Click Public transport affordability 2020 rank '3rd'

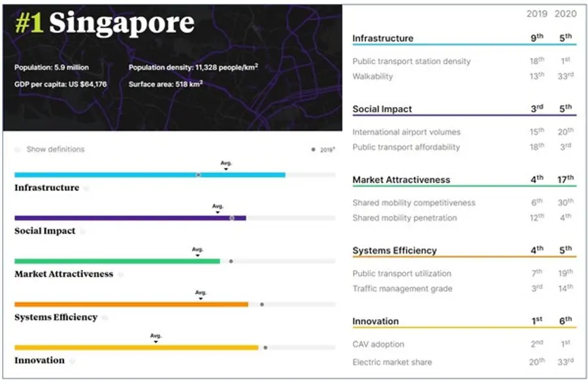566,147
